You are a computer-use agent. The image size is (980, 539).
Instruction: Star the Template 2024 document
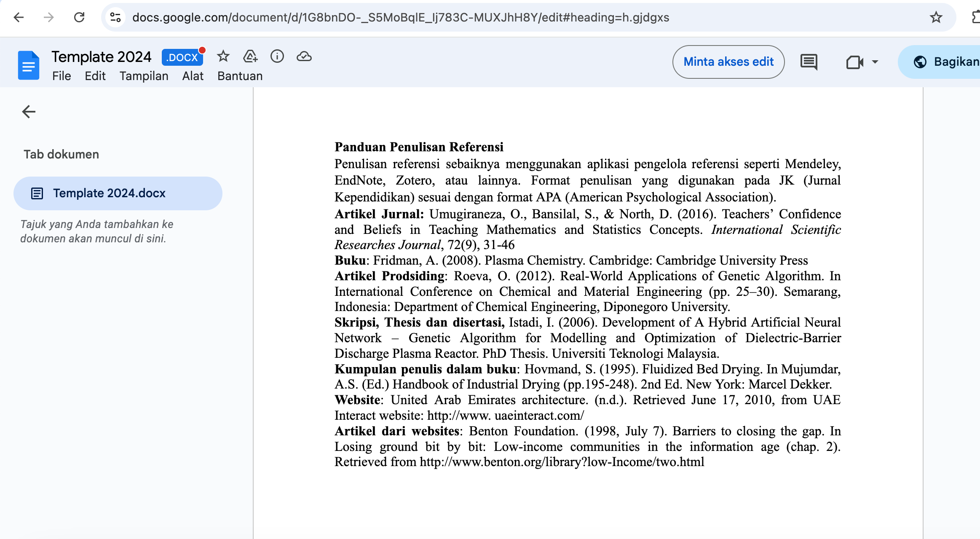223,56
